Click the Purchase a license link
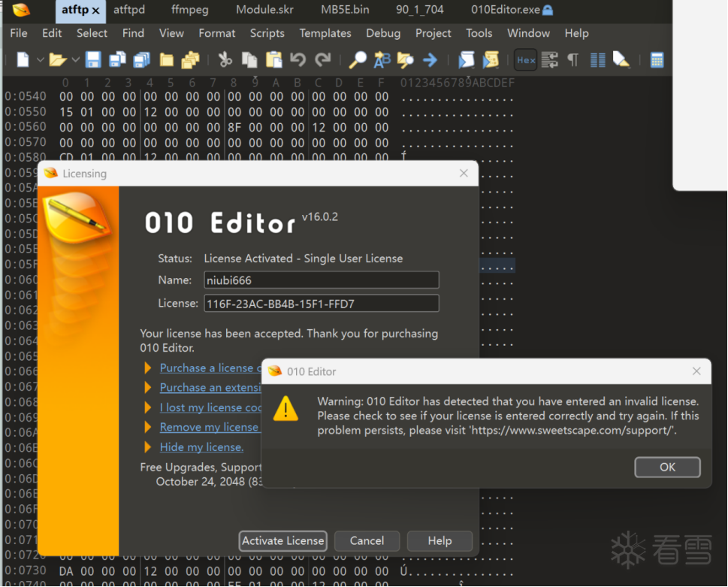 click(x=211, y=368)
